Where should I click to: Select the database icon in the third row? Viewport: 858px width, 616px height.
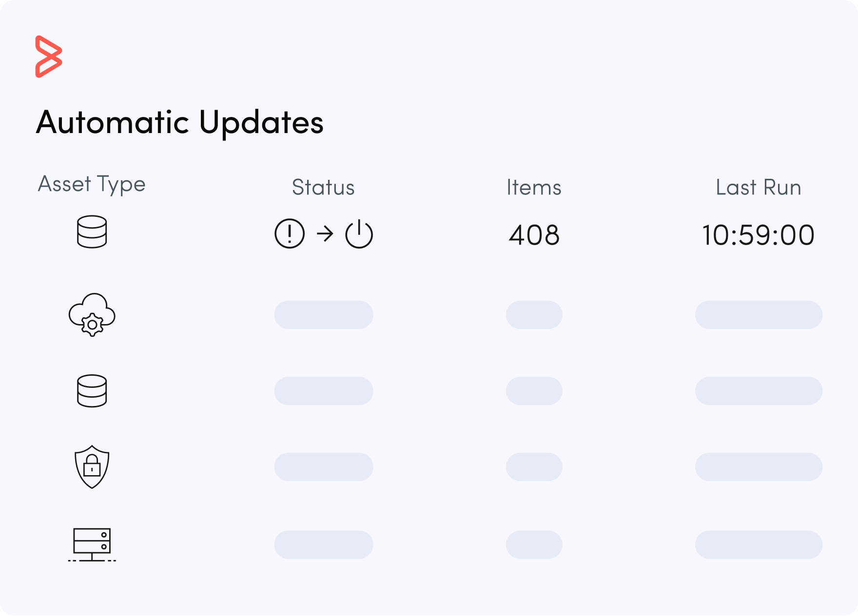(x=92, y=391)
